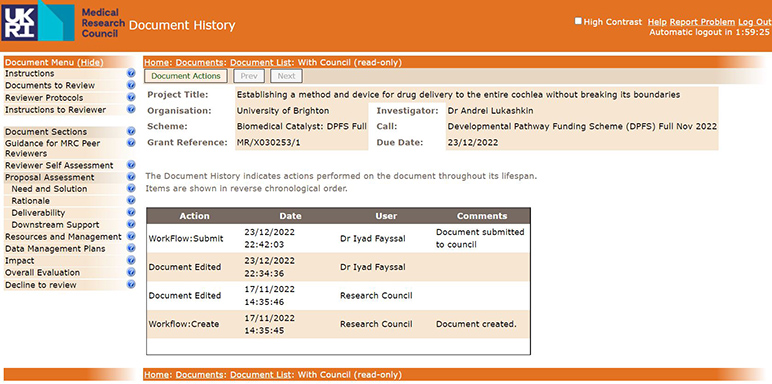Open Proposal Assessment section
Image resolution: width=772 pixels, height=384 pixels.
click(49, 177)
